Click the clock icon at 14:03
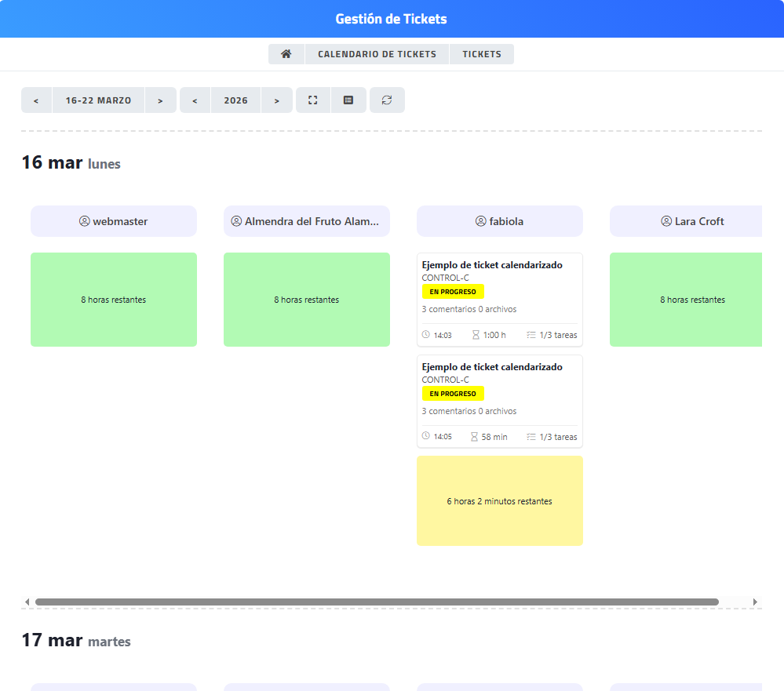Screen dimensions: 784x691 (x=426, y=335)
